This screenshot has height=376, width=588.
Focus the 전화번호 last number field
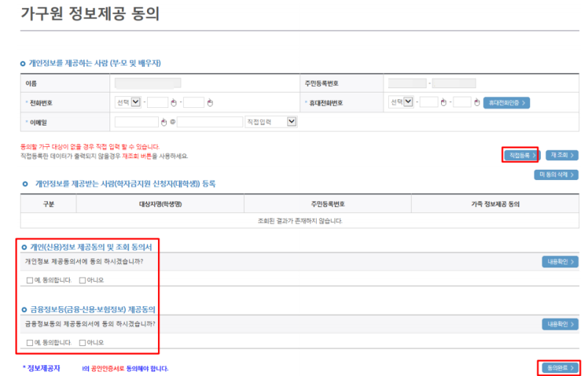click(194, 102)
